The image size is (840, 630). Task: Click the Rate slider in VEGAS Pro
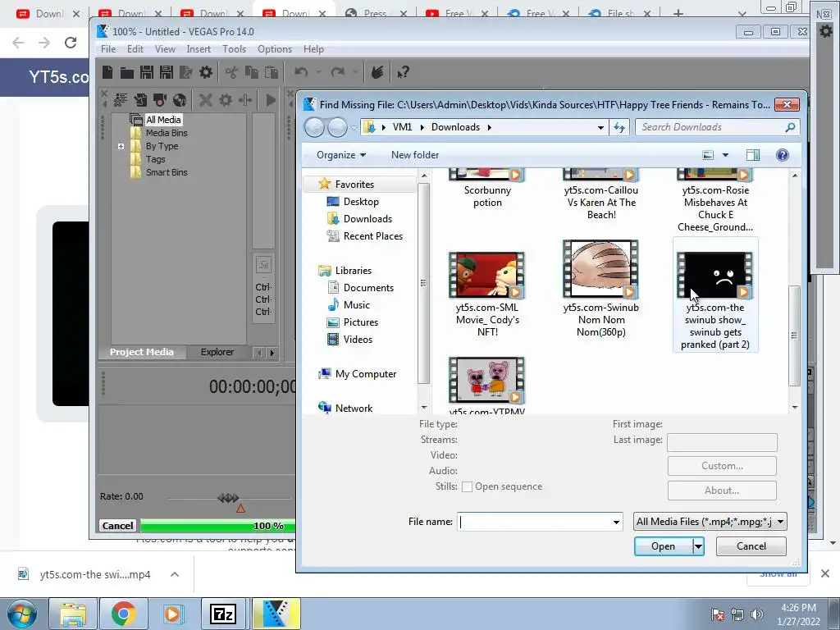229,498
